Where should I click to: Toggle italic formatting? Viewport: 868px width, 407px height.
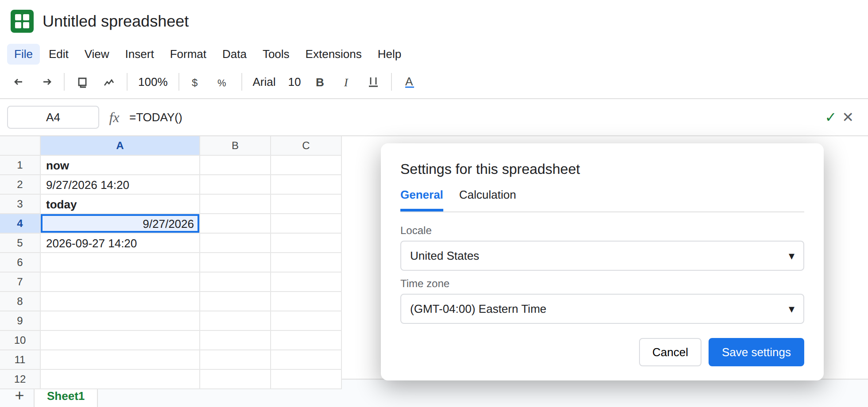pos(346,82)
